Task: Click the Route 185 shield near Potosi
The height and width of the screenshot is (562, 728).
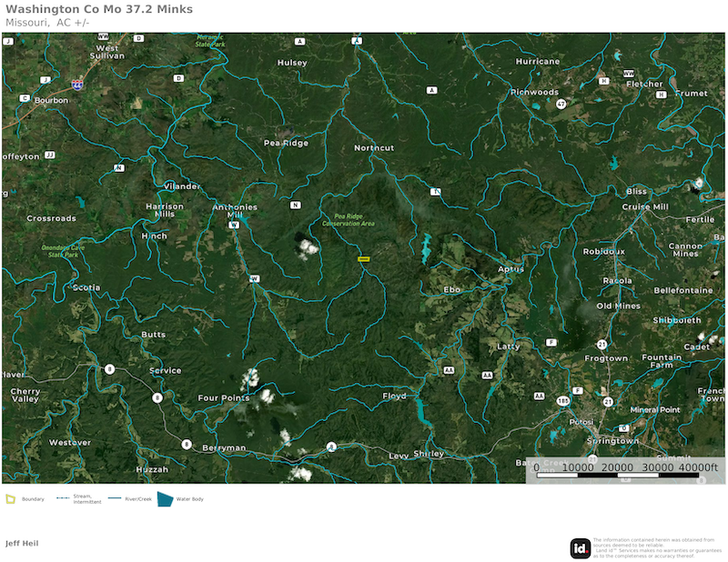Action: (x=564, y=399)
